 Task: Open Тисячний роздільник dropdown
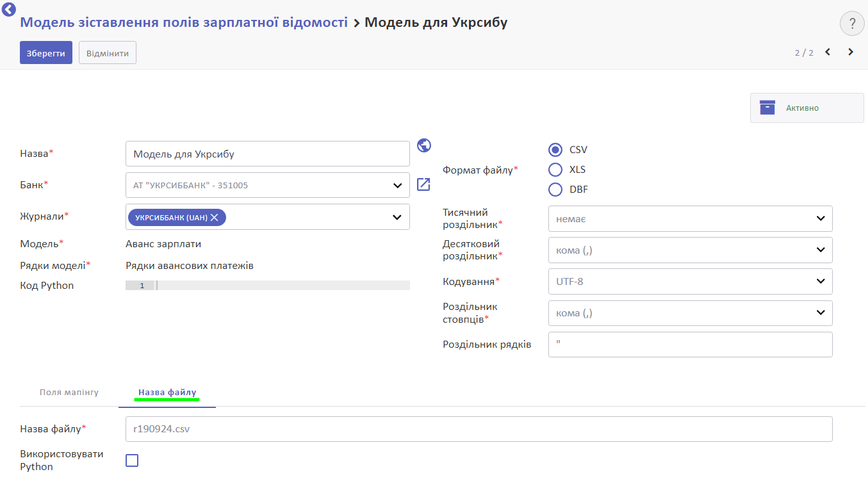tap(691, 218)
